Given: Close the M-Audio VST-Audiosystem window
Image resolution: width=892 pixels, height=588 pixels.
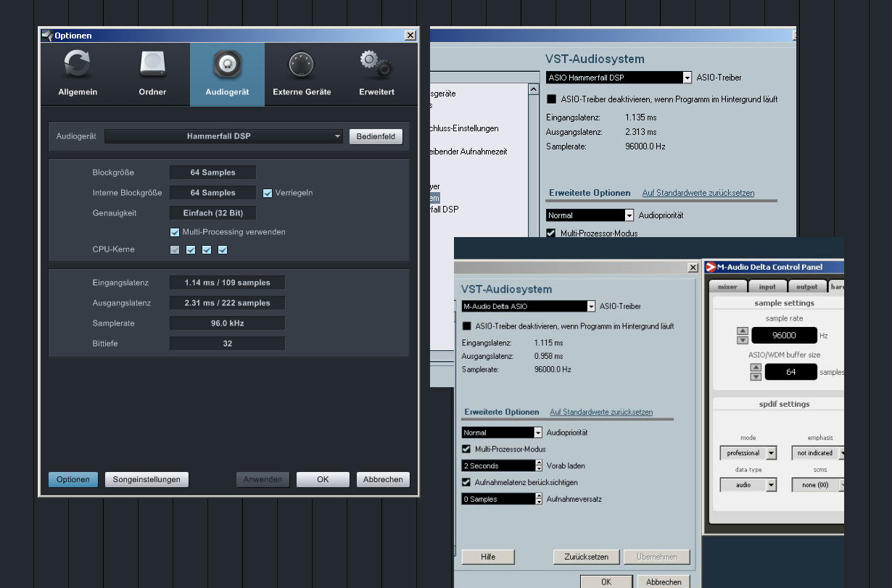Looking at the screenshot, I should tap(693, 268).
